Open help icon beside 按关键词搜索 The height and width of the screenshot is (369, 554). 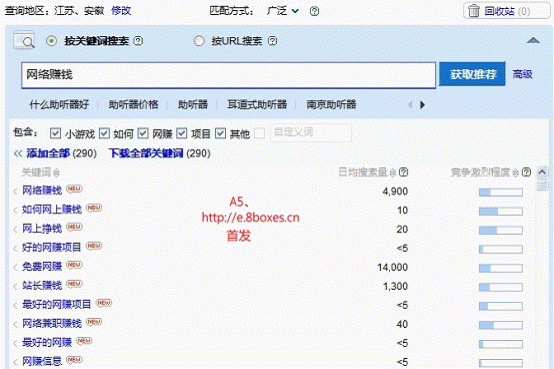click(138, 41)
